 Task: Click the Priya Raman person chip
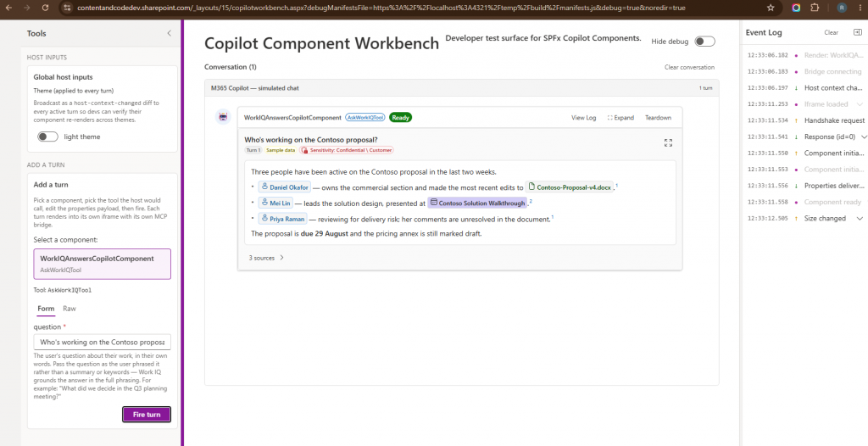(282, 219)
